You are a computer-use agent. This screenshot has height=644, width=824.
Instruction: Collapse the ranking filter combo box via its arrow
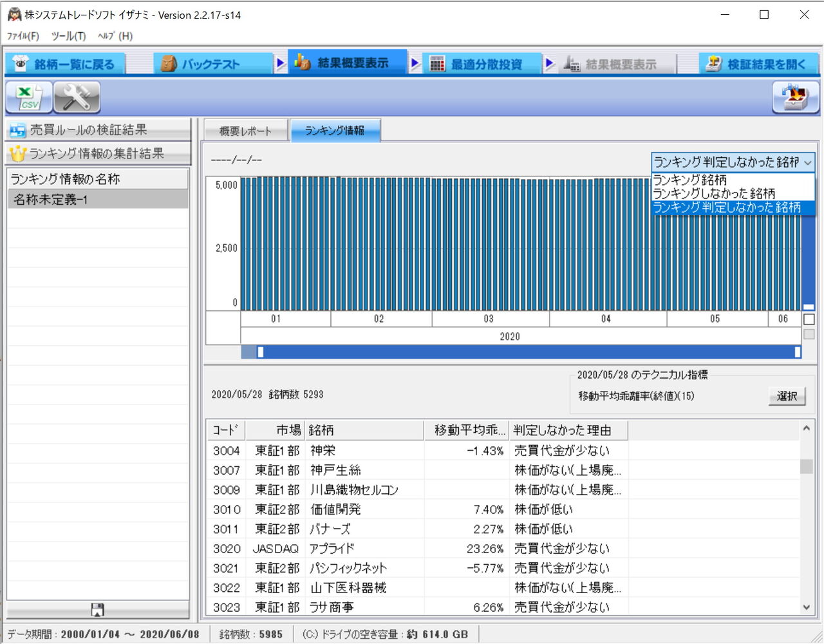pyautogui.click(x=807, y=162)
